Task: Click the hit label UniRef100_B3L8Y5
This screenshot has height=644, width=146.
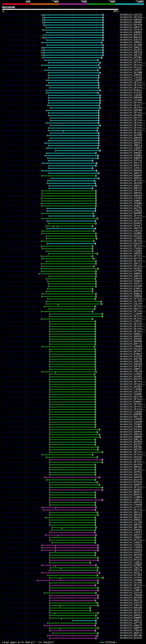Action: 131,244
